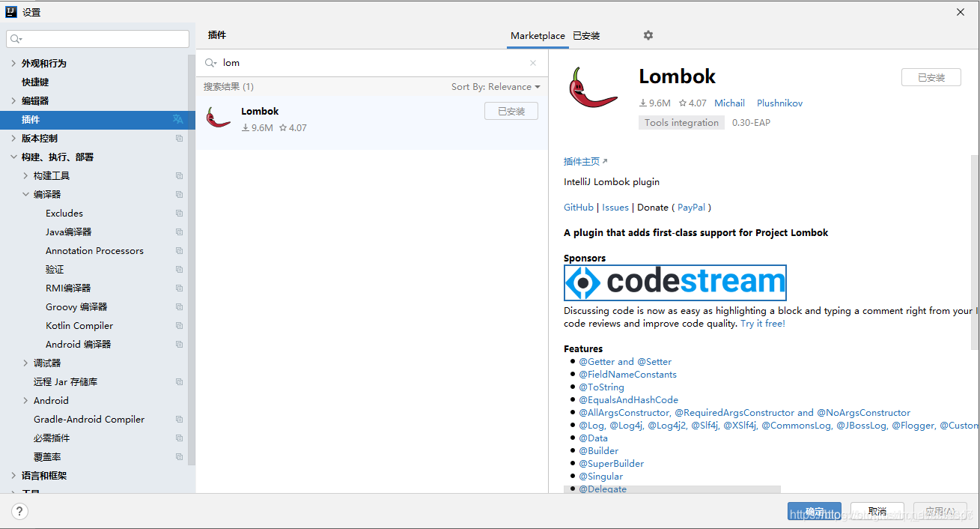Click 已安装 button in Lombok details header
980x529 pixels.
click(931, 77)
